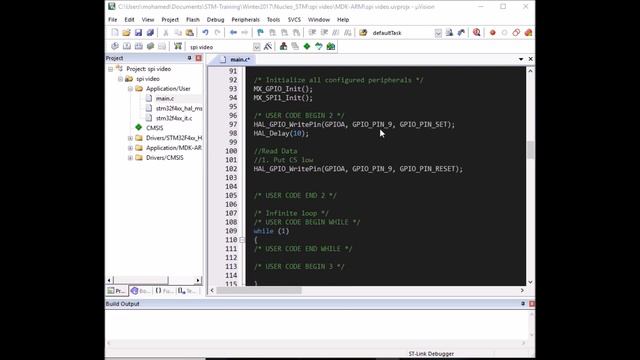Pin the Build Output panel

[523, 304]
